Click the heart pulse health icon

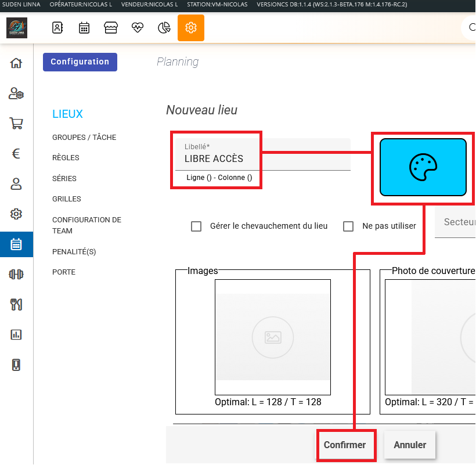click(138, 28)
